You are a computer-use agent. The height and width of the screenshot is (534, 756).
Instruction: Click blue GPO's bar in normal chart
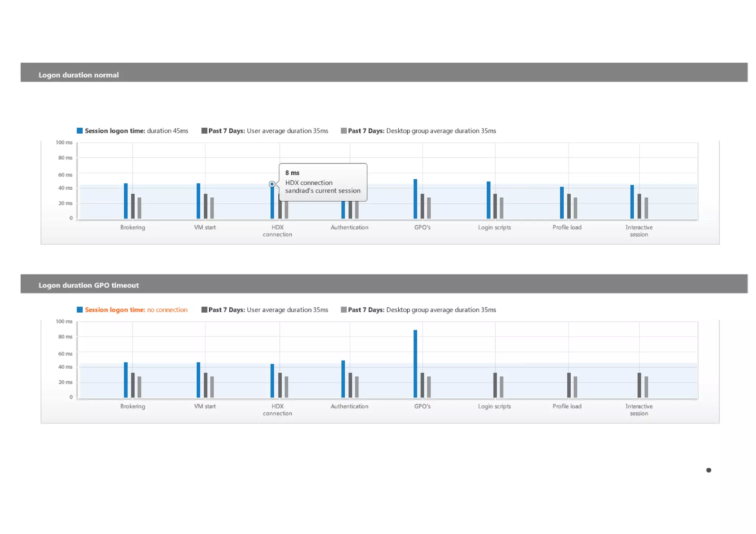point(415,199)
